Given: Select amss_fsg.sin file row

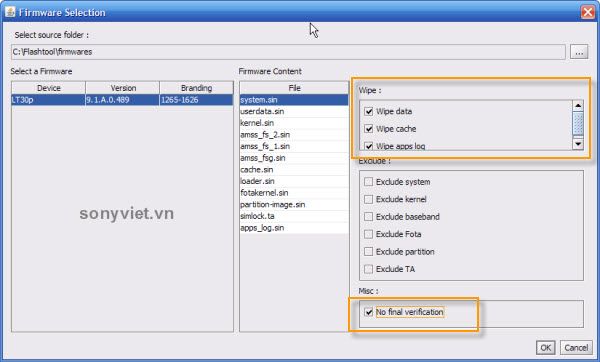Looking at the screenshot, I should (x=294, y=158).
